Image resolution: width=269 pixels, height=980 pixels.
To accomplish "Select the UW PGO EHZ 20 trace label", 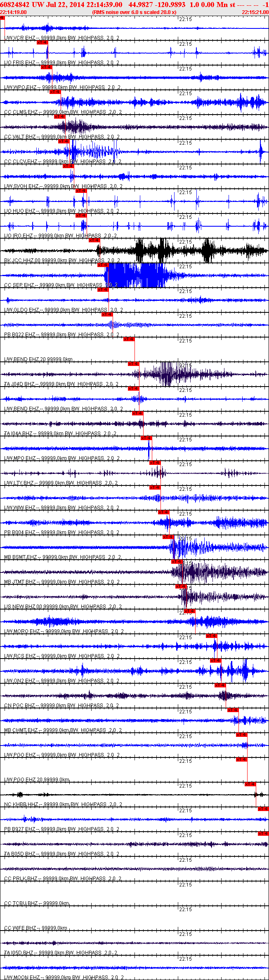I will (37, 780).
